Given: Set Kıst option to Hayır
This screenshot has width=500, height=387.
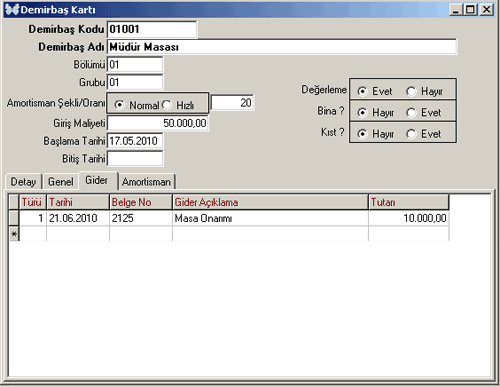Looking at the screenshot, I should (362, 134).
